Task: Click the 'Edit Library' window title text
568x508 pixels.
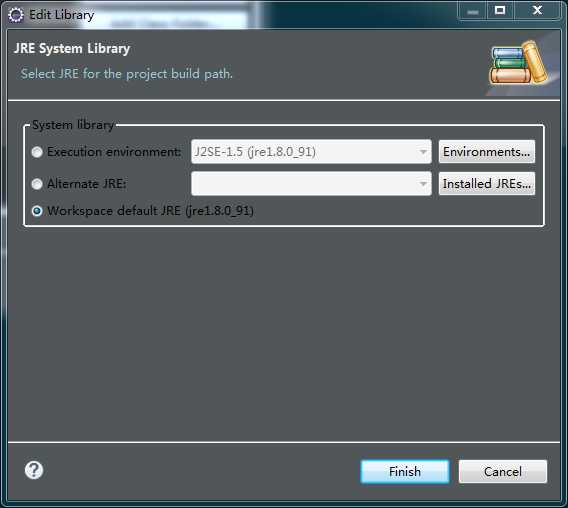Action: [x=62, y=15]
